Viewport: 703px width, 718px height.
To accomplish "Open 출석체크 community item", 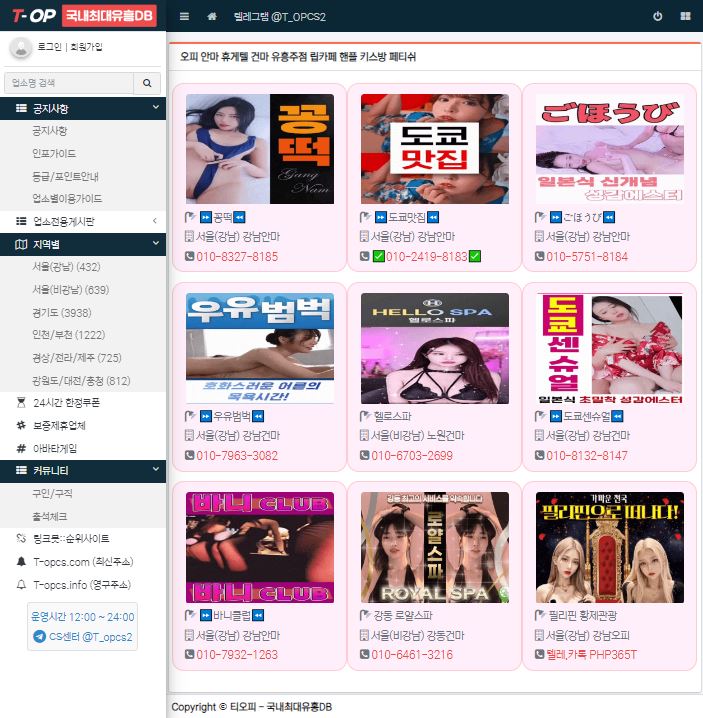I will (x=49, y=517).
